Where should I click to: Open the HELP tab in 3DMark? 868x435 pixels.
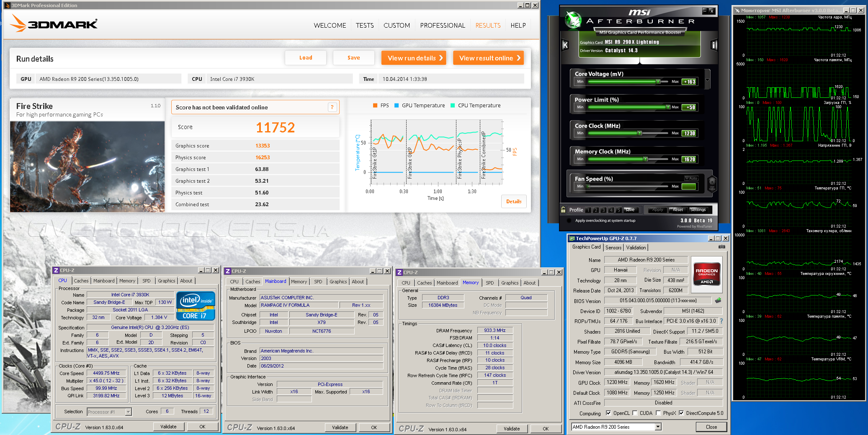coord(518,26)
